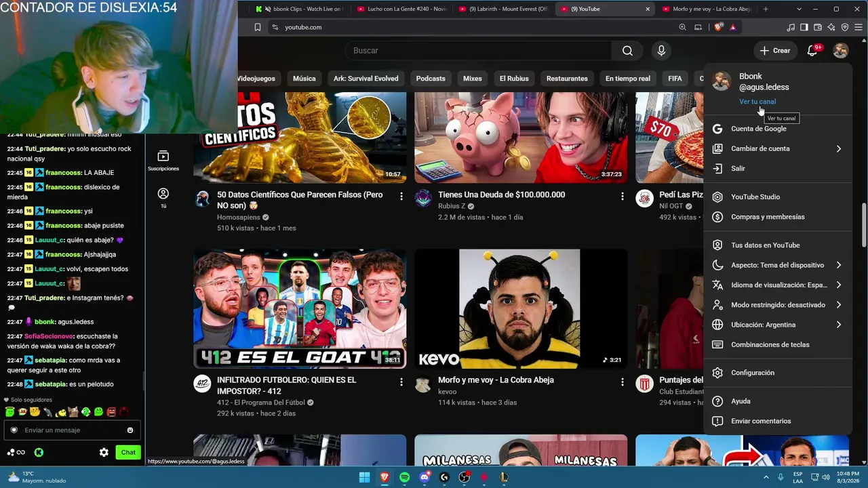Select Compras y membresías menu item
The image size is (868, 488).
point(778,217)
